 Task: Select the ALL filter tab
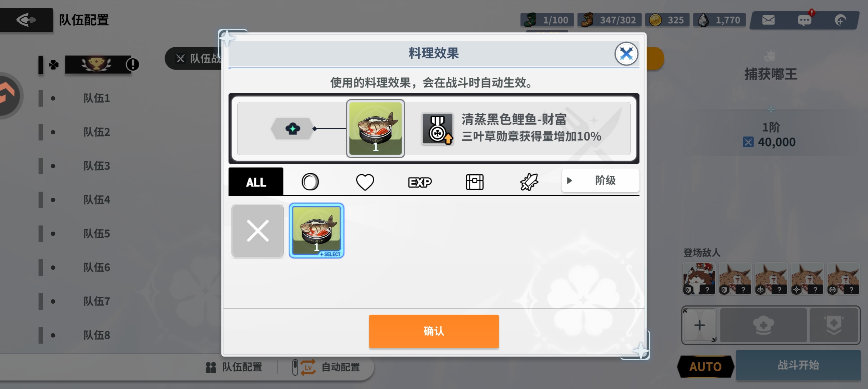pos(256,182)
